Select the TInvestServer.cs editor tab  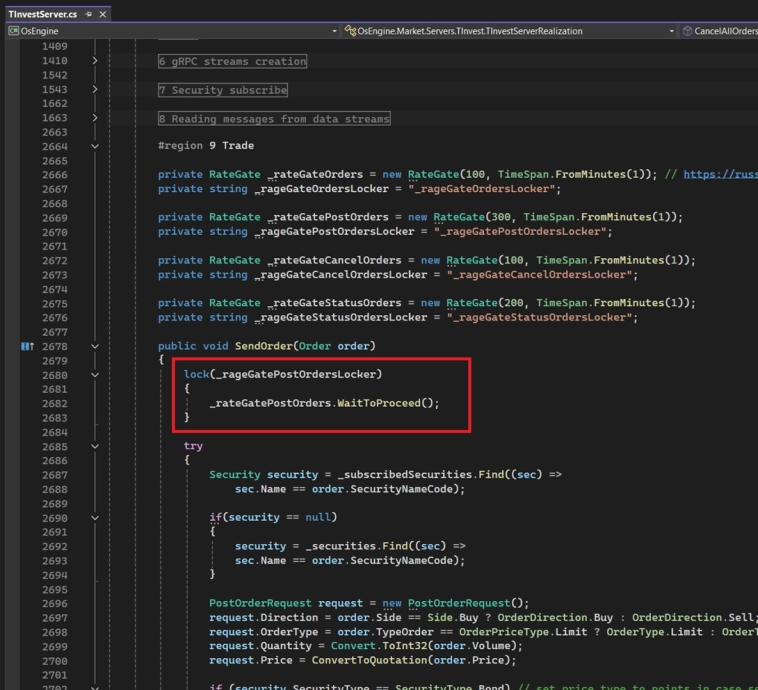(43, 15)
